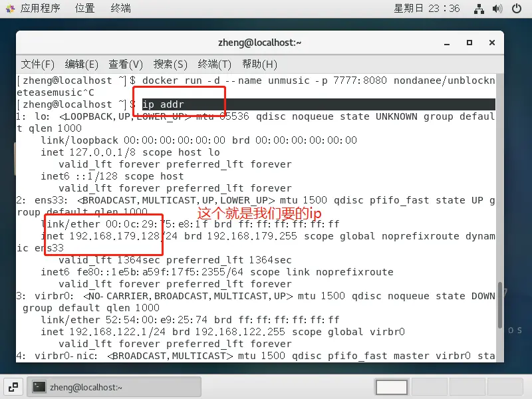Screen dimensions: 532x399
Task: Open the 应用程序 menu
Action: tap(40, 8)
